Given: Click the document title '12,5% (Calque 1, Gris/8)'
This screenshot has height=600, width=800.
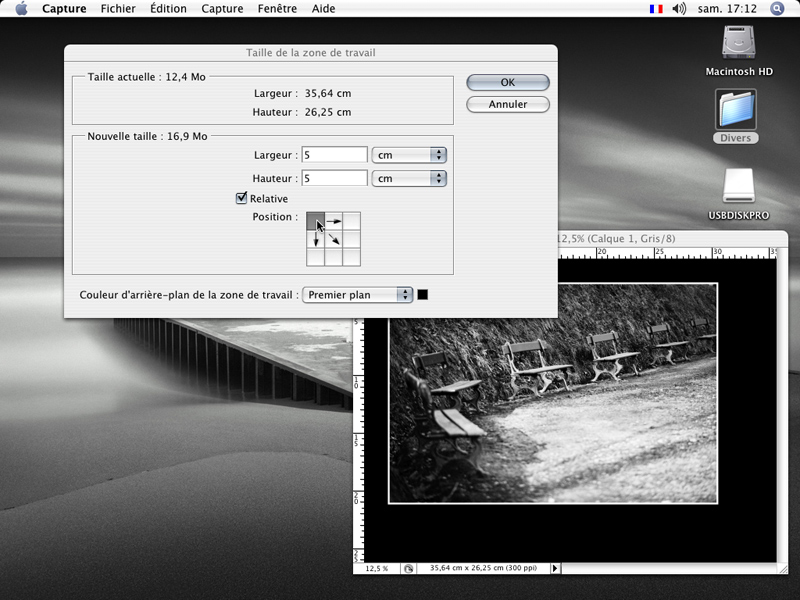Looking at the screenshot, I should [x=616, y=238].
